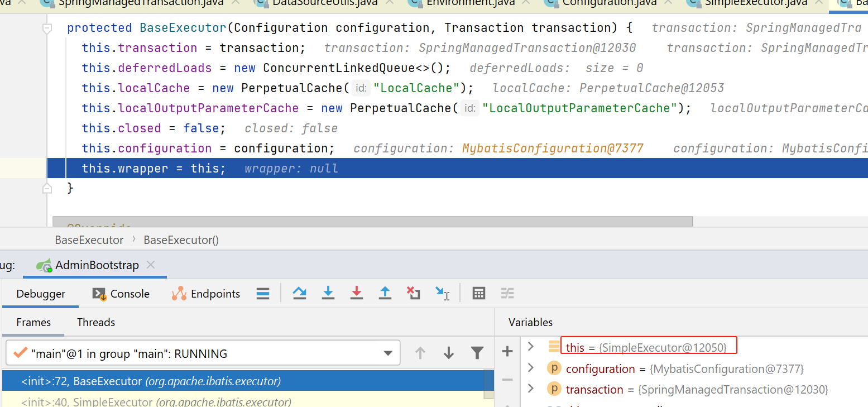Screen dimensions: 868x407
Task: Open the Evaluate Expression calculator icon
Action: pyautogui.click(x=478, y=293)
